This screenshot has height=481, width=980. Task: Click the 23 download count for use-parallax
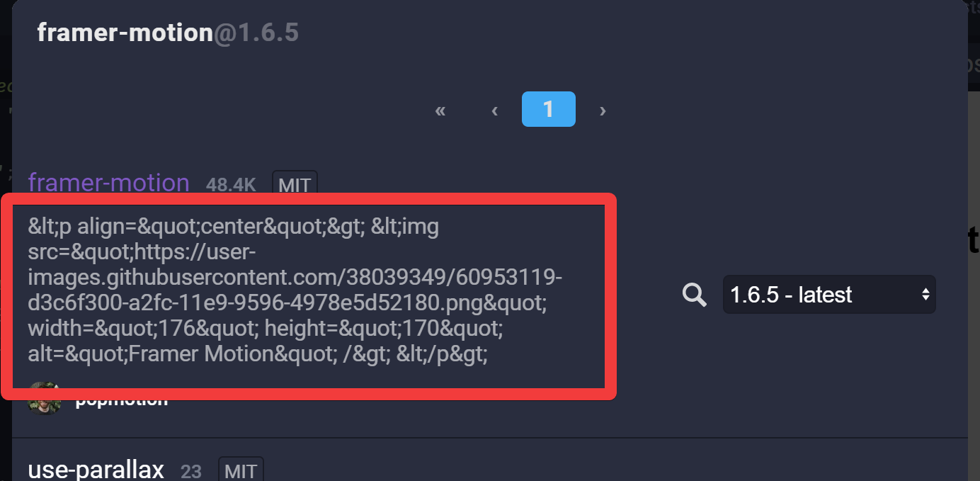(x=191, y=471)
